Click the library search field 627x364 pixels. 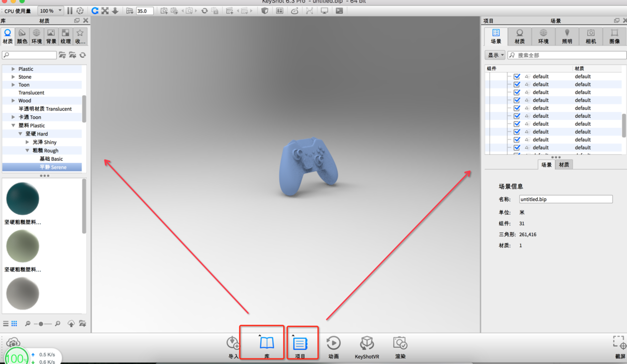29,55
